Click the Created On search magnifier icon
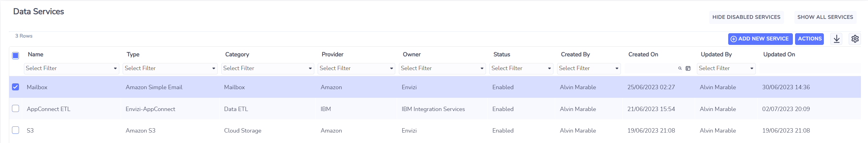 point(680,68)
